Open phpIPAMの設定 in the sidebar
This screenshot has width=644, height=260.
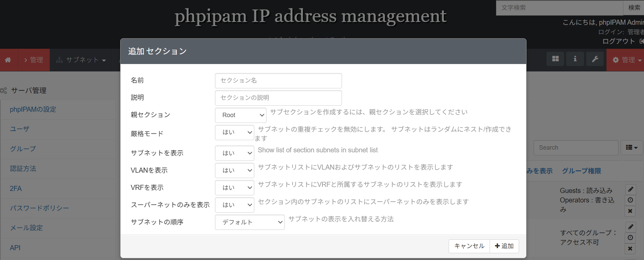pos(33,109)
